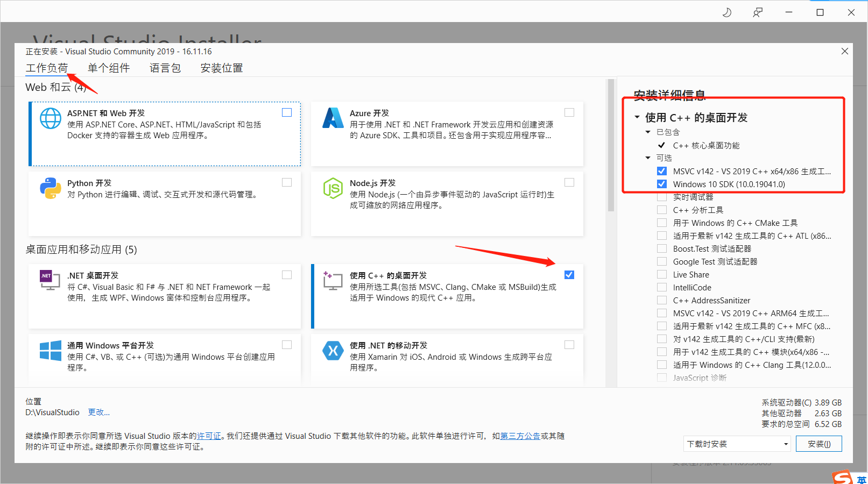Collapse 使用 C++ 的桌面开发 details node

[637, 117]
